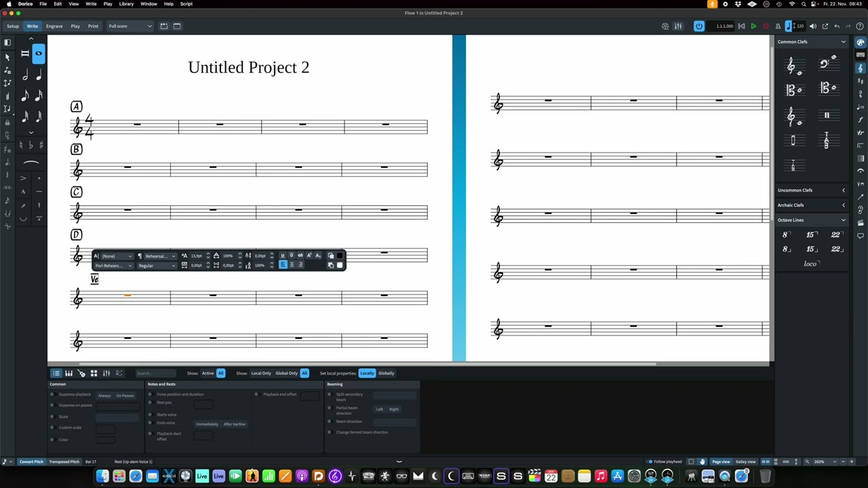Viewport: 868px width, 488px height.
Task: Insert the 15 octave-up line
Action: (x=811, y=235)
